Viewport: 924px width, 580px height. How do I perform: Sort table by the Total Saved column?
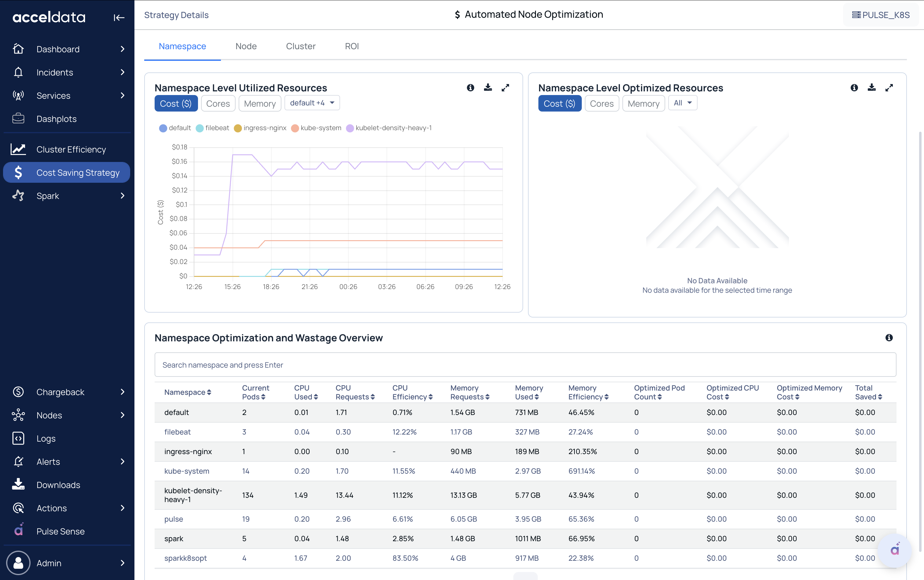868,392
